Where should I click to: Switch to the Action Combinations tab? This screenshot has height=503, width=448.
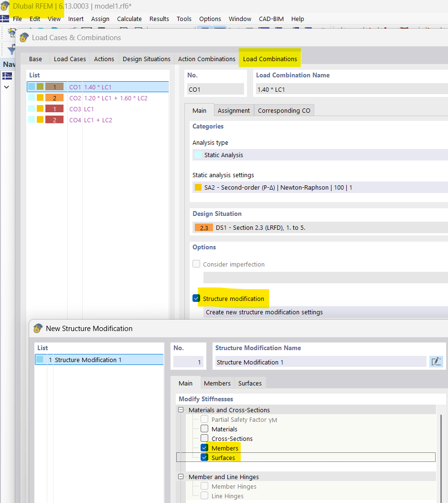[x=206, y=59]
